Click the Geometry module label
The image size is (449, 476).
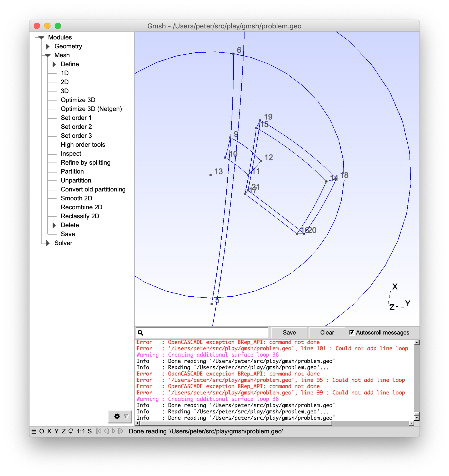click(68, 46)
